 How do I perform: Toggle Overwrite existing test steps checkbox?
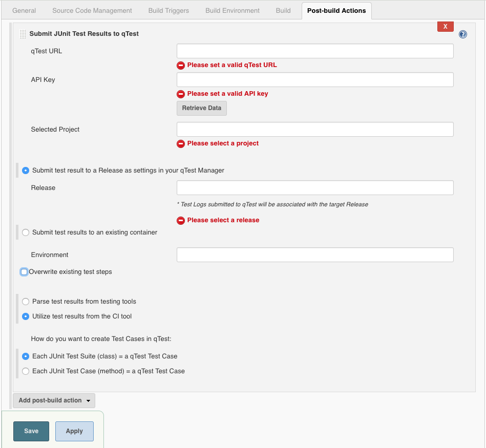24,272
